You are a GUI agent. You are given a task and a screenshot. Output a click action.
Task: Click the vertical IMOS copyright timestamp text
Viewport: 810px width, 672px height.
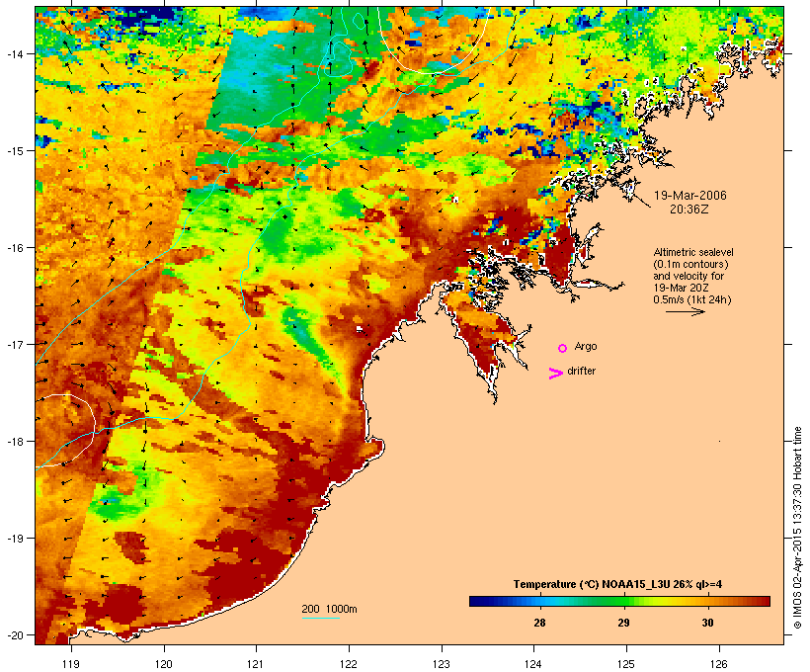pyautogui.click(x=797, y=528)
